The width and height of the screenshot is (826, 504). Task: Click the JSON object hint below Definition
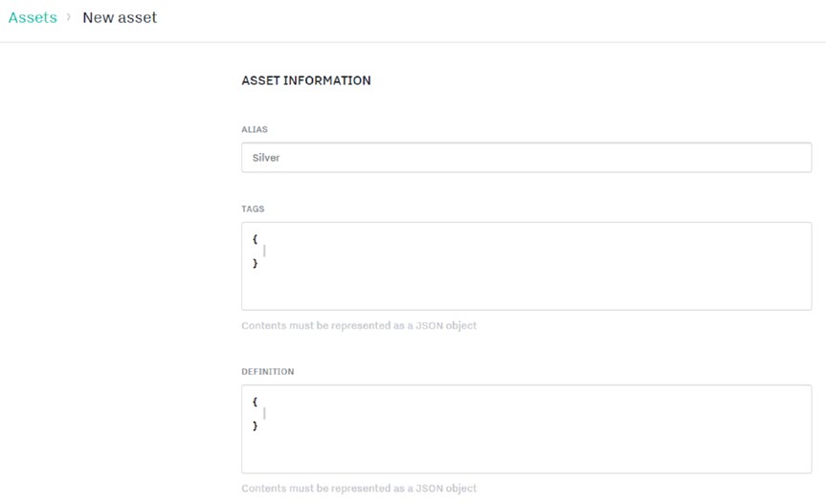tap(358, 489)
